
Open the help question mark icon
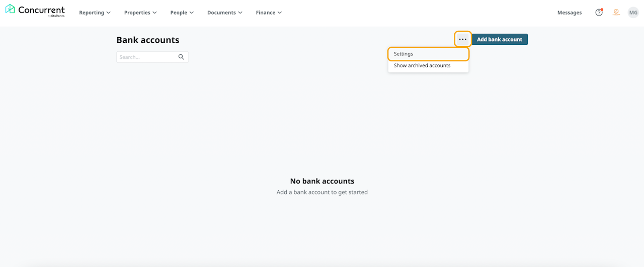(599, 13)
